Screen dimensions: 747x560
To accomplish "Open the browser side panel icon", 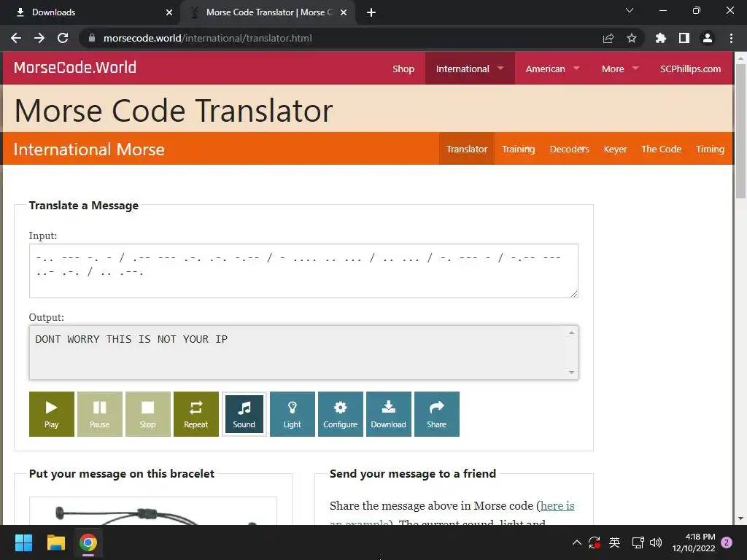I will [684, 38].
